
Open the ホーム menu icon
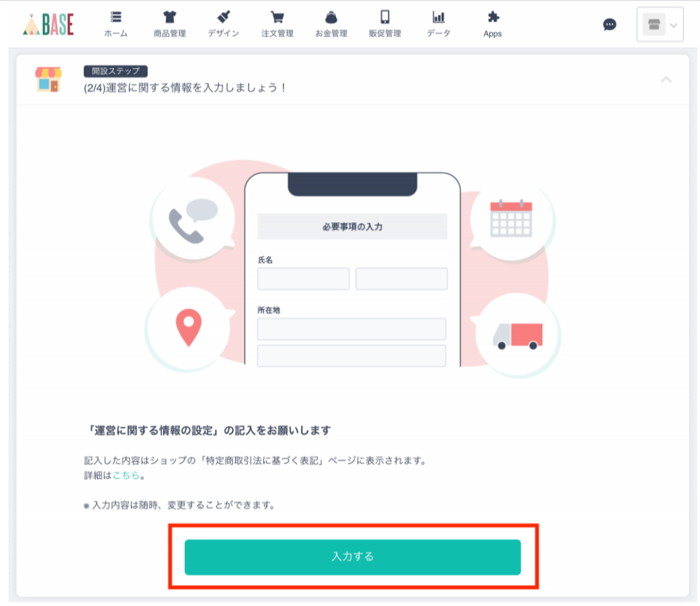pyautogui.click(x=116, y=17)
